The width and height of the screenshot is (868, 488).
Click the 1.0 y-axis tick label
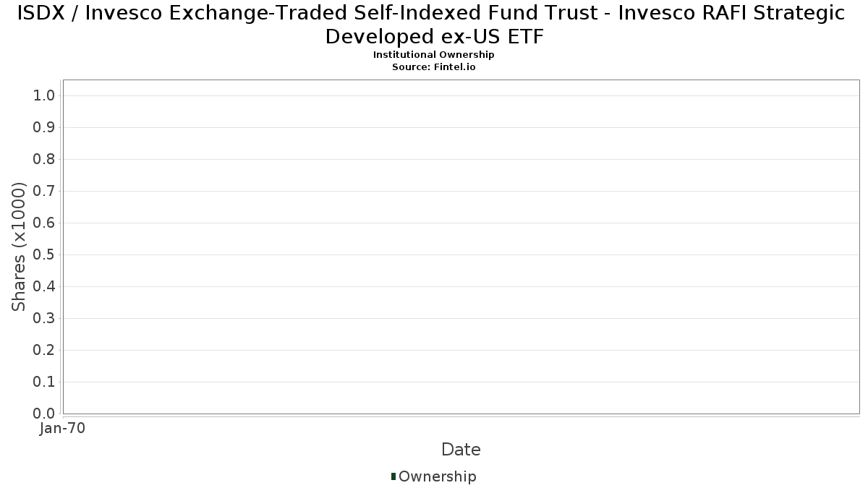click(45, 96)
